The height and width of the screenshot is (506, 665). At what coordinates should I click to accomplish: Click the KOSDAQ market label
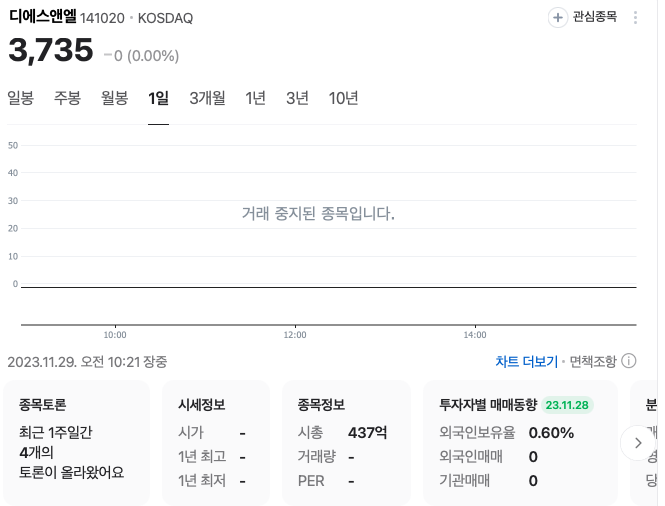pos(165,18)
